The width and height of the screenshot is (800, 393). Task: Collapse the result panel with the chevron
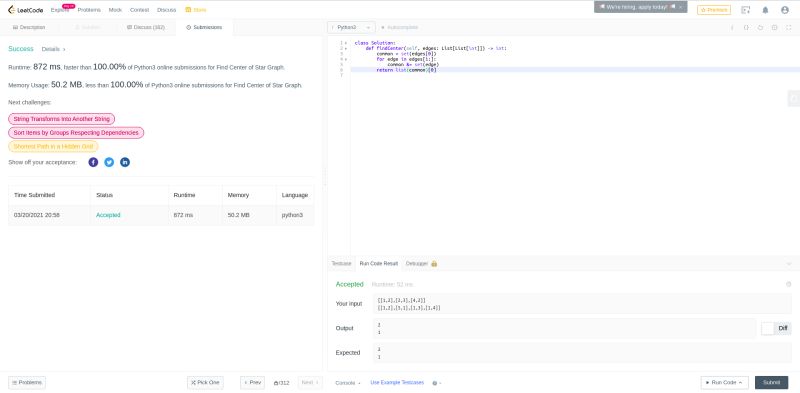point(788,264)
